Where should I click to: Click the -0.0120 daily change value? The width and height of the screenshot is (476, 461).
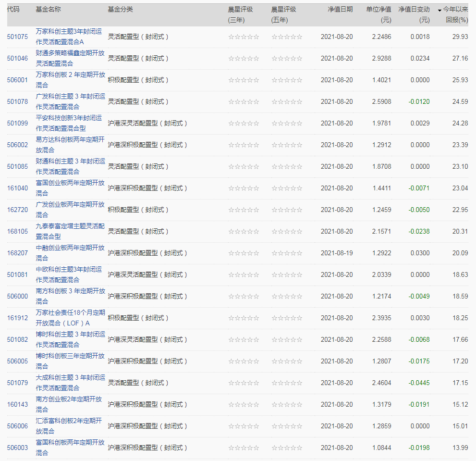419,101
